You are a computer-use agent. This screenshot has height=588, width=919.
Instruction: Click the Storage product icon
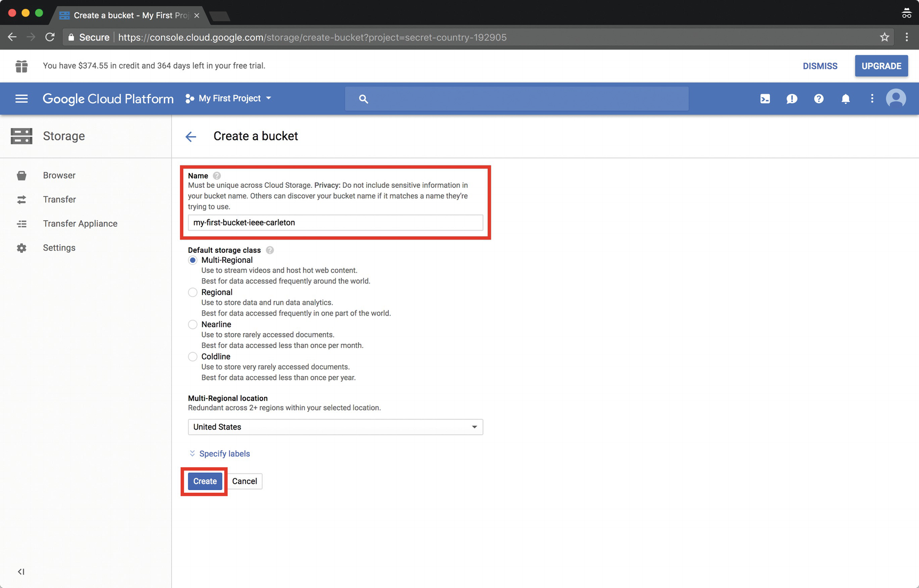point(21,136)
